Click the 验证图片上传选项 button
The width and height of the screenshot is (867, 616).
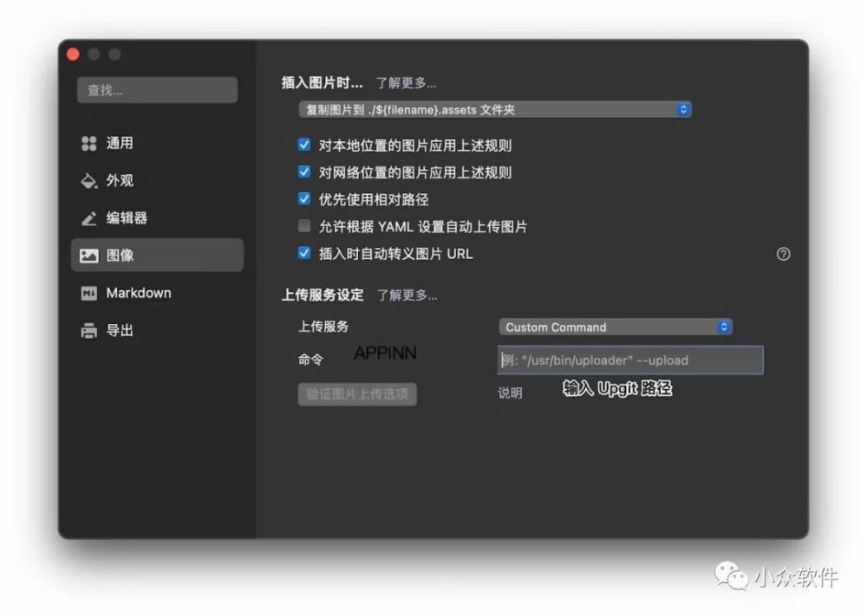(357, 394)
